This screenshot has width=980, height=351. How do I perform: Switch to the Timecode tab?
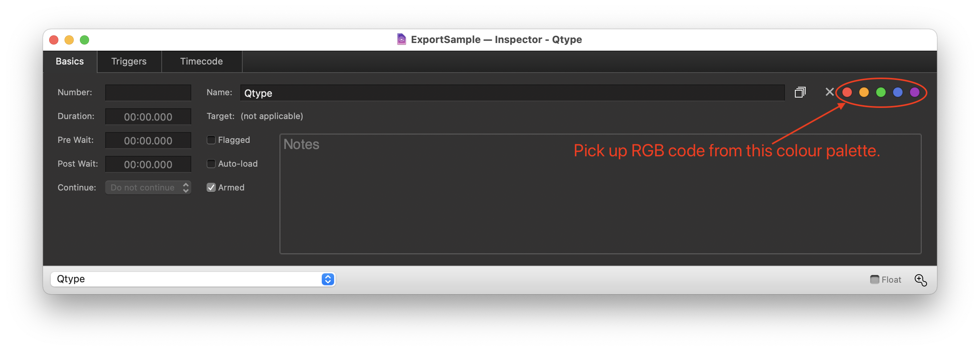[x=201, y=61]
